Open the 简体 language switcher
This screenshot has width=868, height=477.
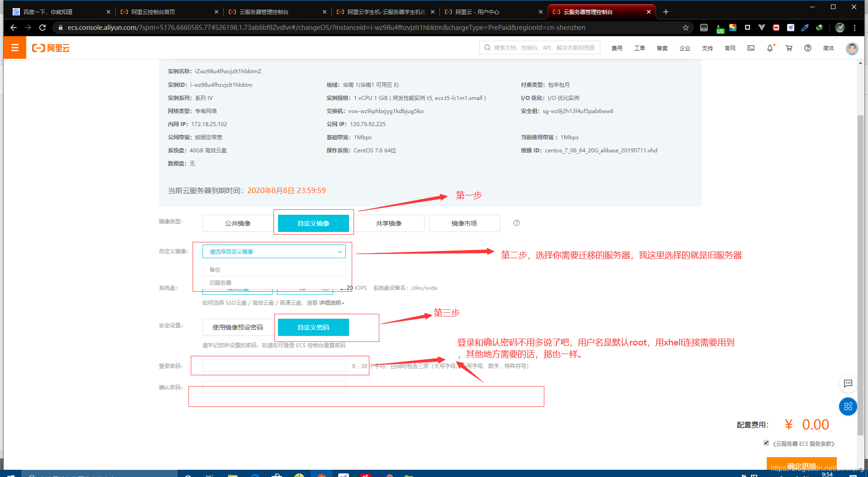pos(829,48)
